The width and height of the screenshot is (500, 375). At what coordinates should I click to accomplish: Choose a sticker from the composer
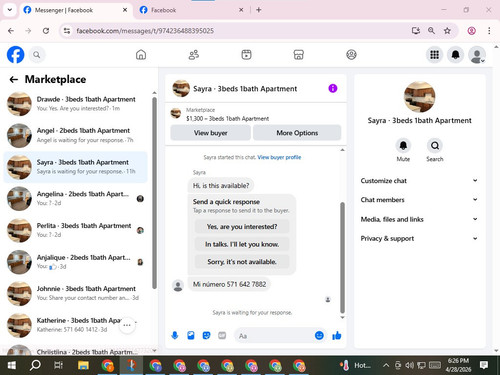207,335
